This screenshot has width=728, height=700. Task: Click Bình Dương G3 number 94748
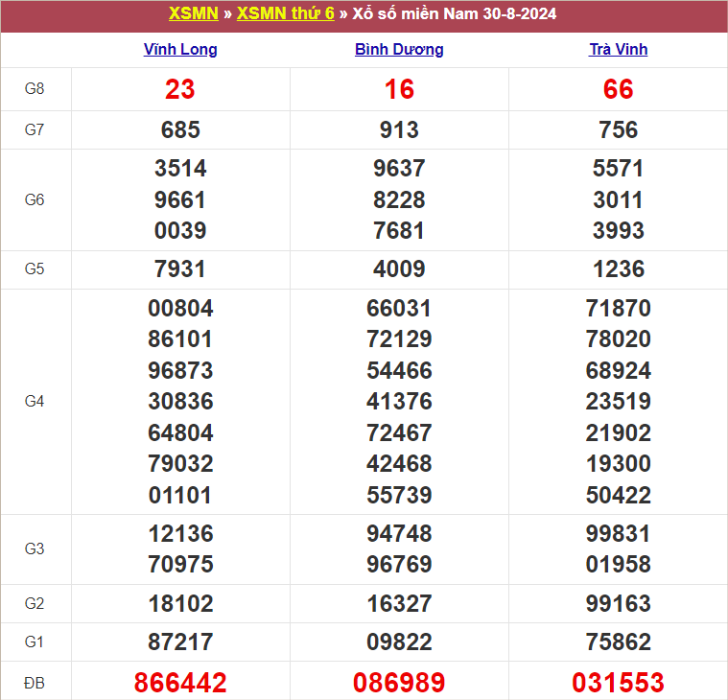pyautogui.click(x=399, y=533)
